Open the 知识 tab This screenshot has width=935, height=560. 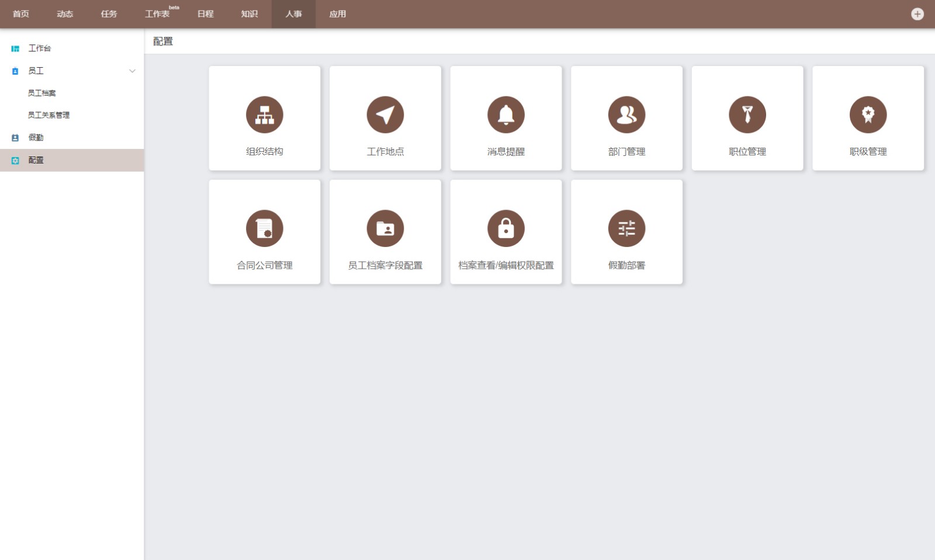[249, 14]
